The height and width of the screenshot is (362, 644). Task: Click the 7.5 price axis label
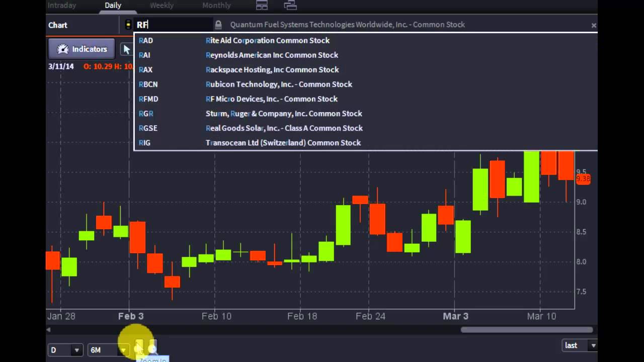(x=581, y=292)
